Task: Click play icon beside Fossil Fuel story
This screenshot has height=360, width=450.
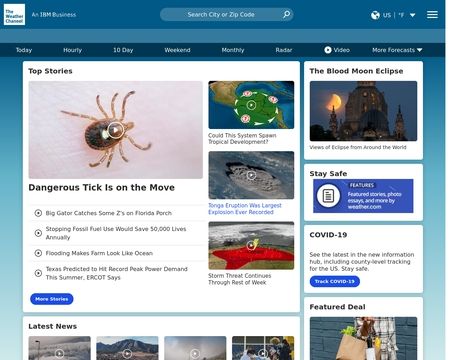Action: click(x=38, y=233)
